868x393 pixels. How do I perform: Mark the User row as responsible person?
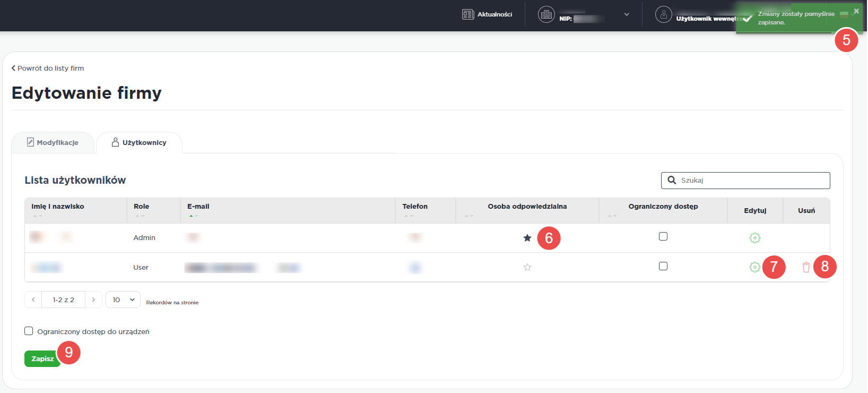click(x=527, y=267)
